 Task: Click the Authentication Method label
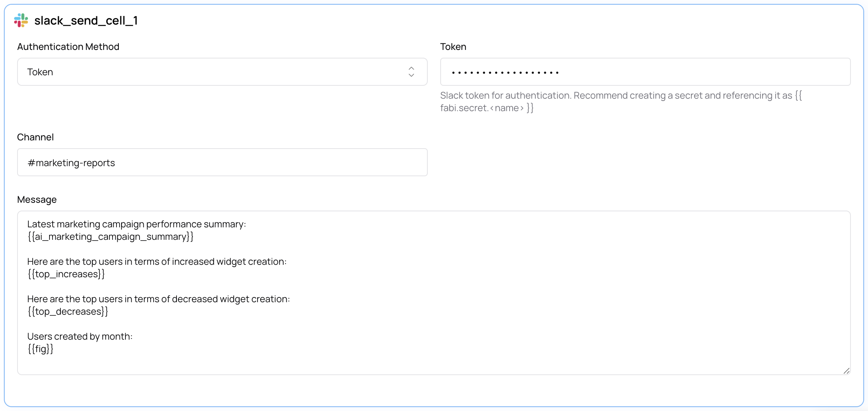coord(68,47)
